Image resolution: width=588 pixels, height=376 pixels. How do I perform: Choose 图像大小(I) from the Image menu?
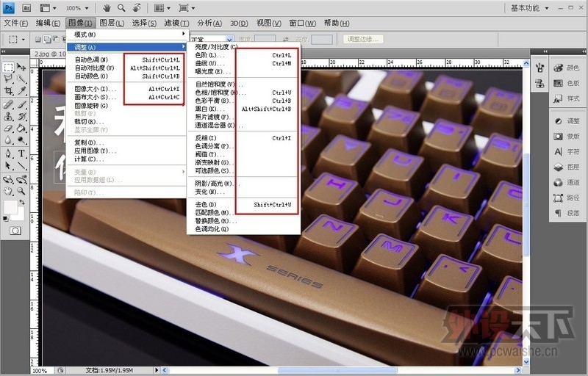[x=127, y=89]
